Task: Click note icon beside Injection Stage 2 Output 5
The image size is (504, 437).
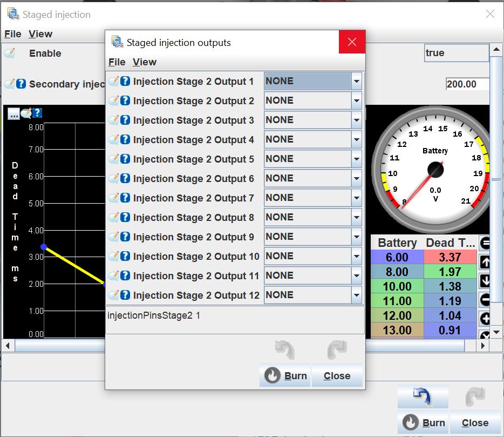Action: click(x=114, y=159)
